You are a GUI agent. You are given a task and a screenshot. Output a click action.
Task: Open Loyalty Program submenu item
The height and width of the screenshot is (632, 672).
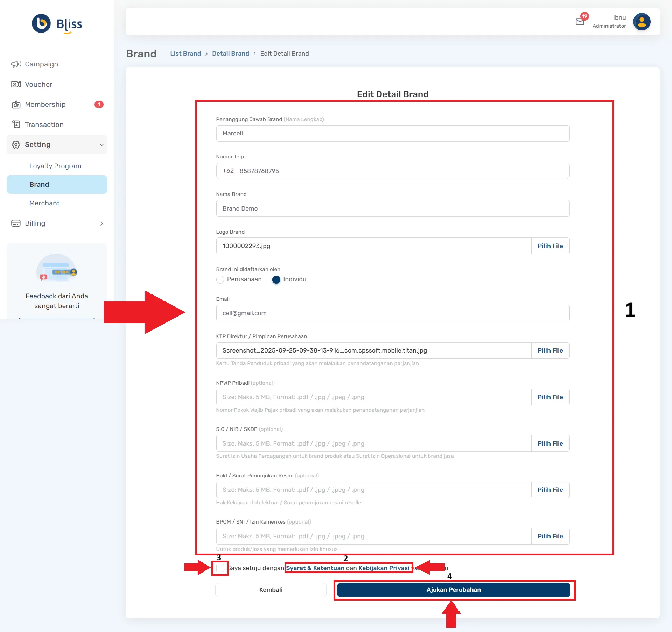click(55, 166)
